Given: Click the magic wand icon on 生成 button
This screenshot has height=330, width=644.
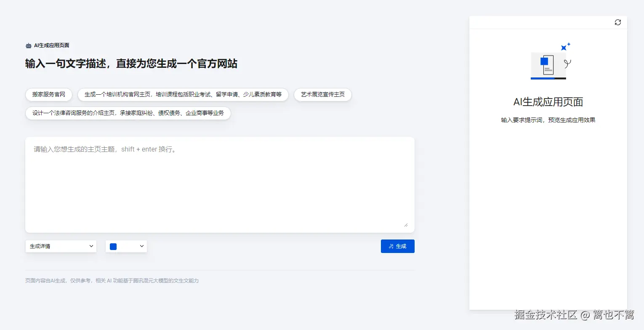Looking at the screenshot, I should 391,246.
